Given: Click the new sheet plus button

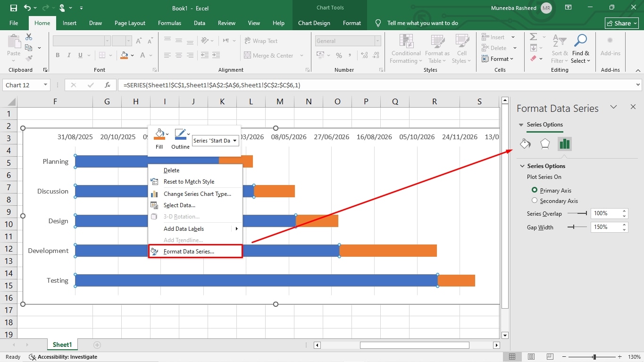Looking at the screenshot, I should (97, 345).
